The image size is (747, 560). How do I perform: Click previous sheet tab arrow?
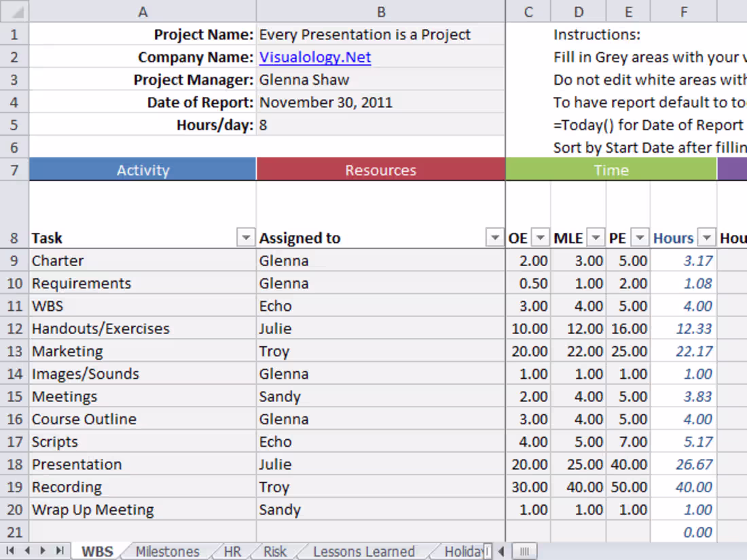pos(26,551)
